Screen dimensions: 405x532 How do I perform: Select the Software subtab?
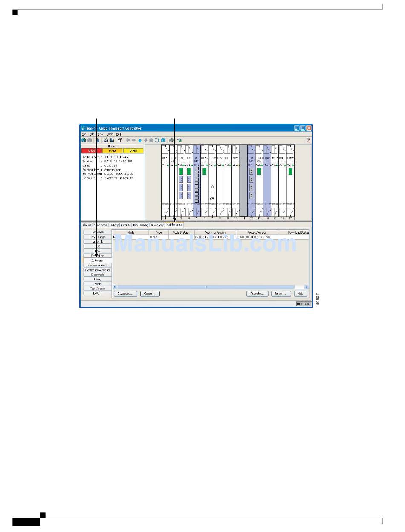point(97,260)
